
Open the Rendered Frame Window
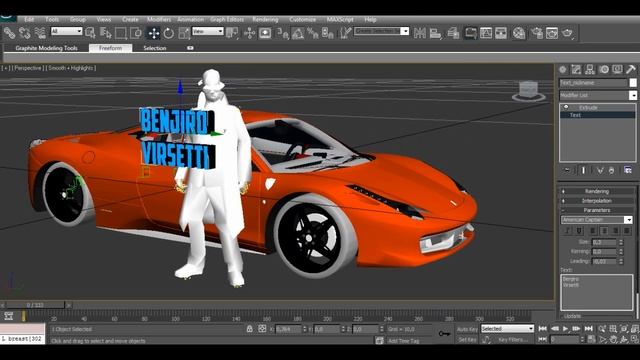(x=552, y=33)
